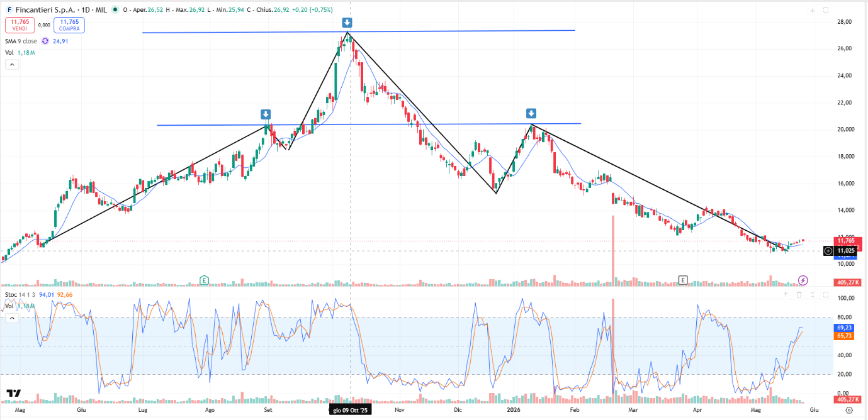Viewport: 868px width, 420px height.
Task: Click the purple lightning bolt event icon
Action: point(803,280)
